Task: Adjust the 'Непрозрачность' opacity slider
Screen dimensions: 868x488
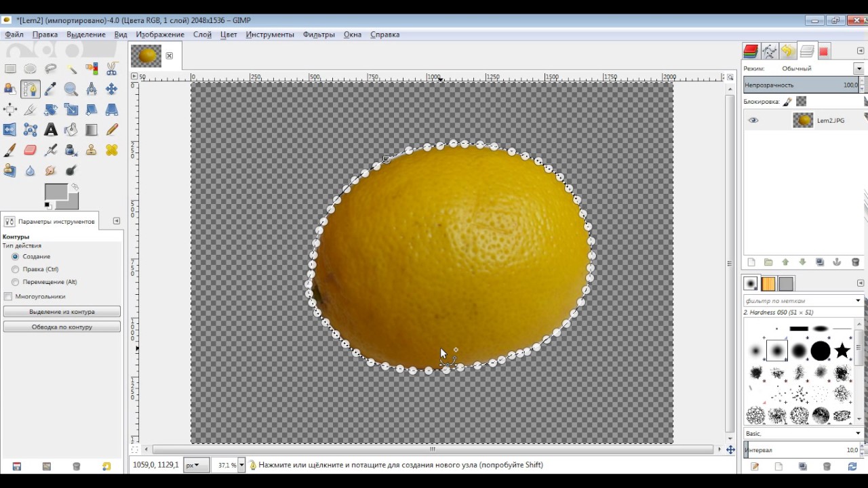Action: tap(802, 85)
